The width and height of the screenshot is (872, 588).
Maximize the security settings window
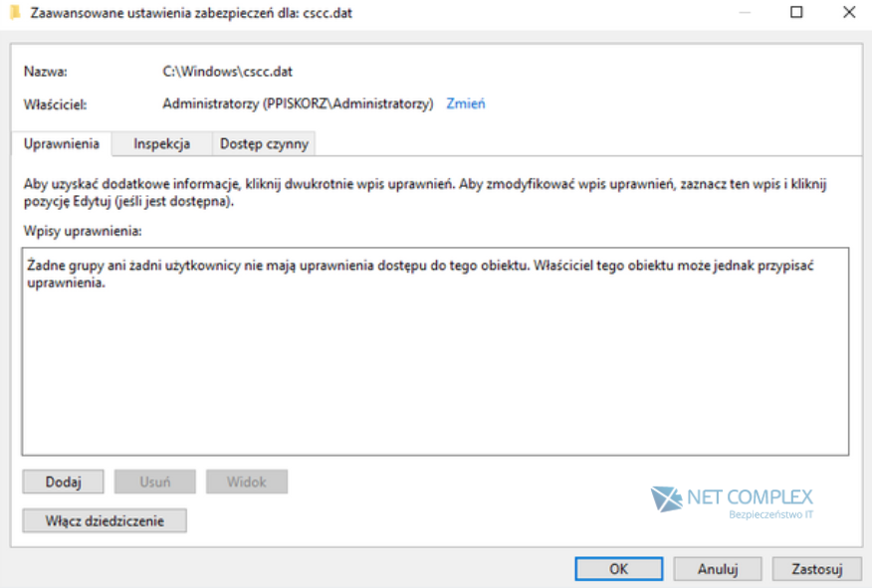click(796, 12)
